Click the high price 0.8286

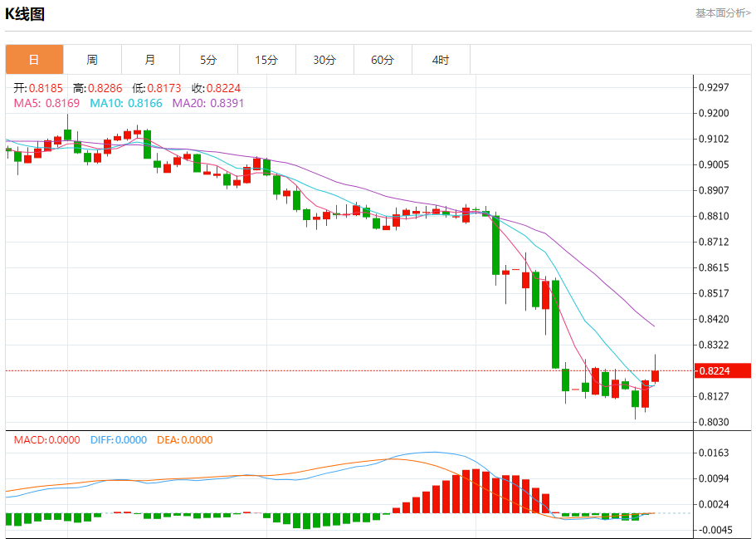(x=105, y=88)
